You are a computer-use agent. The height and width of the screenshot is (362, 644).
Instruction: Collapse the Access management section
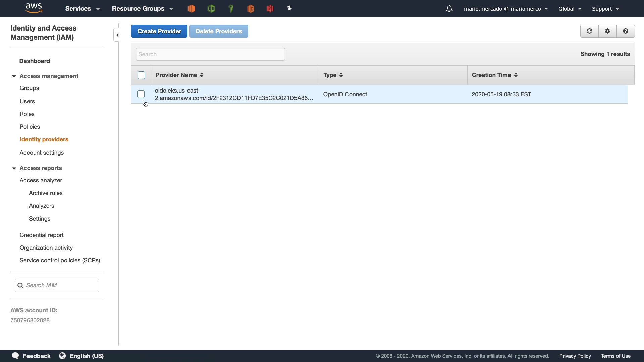(x=14, y=76)
